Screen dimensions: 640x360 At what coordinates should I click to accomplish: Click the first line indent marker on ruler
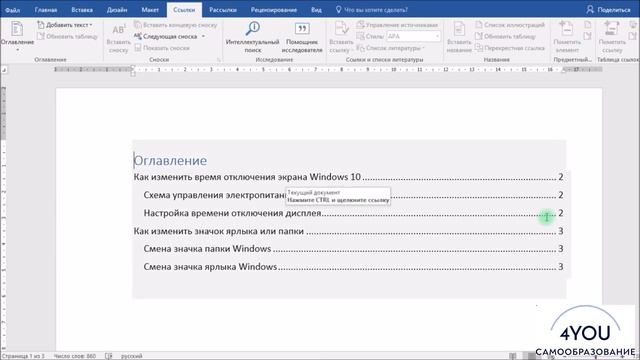pos(133,67)
